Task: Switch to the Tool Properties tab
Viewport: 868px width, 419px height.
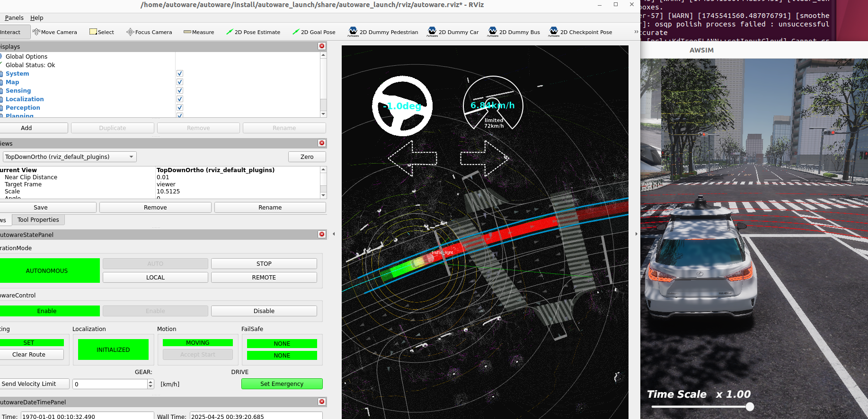Action: click(38, 219)
